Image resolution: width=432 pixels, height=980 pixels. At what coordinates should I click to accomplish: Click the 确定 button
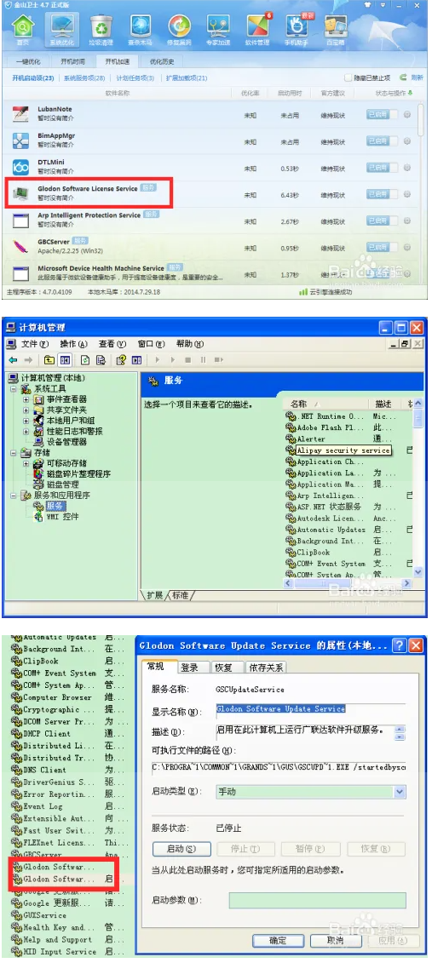278,941
